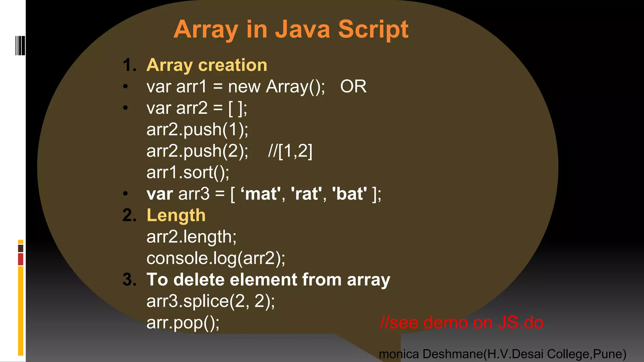Click the slide title 'Array in Java Script'

pyautogui.click(x=291, y=29)
